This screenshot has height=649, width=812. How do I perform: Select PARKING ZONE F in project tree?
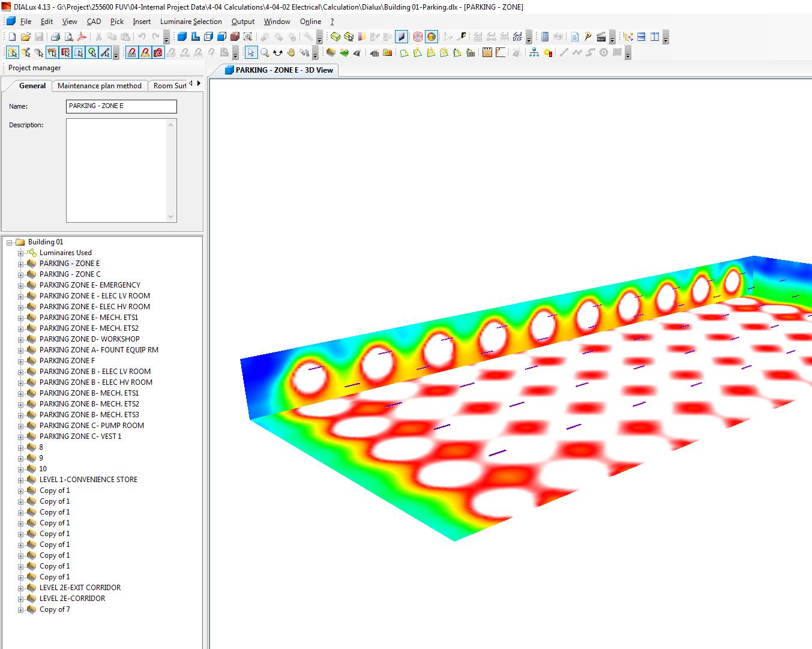click(x=67, y=361)
